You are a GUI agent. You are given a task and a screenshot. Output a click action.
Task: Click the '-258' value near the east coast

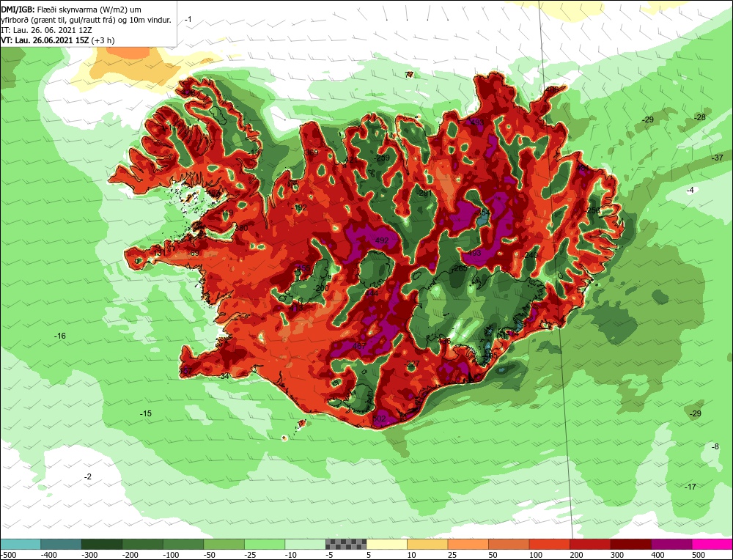(592, 210)
